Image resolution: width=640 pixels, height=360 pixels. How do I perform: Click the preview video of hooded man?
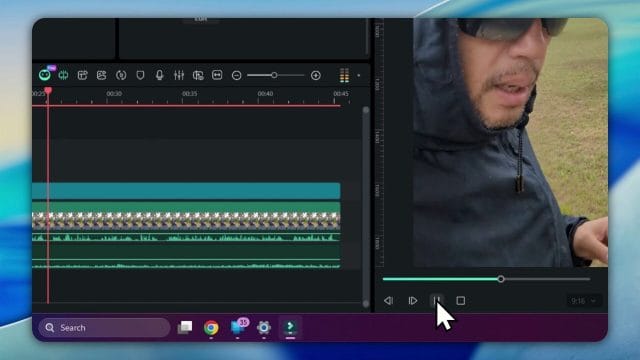pos(510,142)
